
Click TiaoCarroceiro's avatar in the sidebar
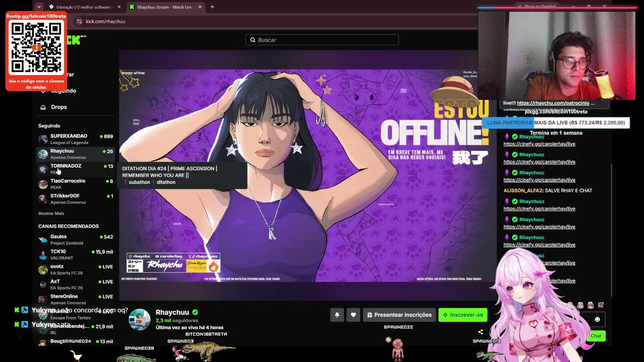43,184
